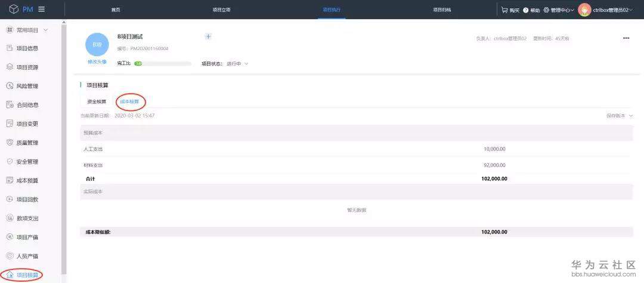Expand the ctrlbox管理员02 account dropdown

click(x=613, y=10)
